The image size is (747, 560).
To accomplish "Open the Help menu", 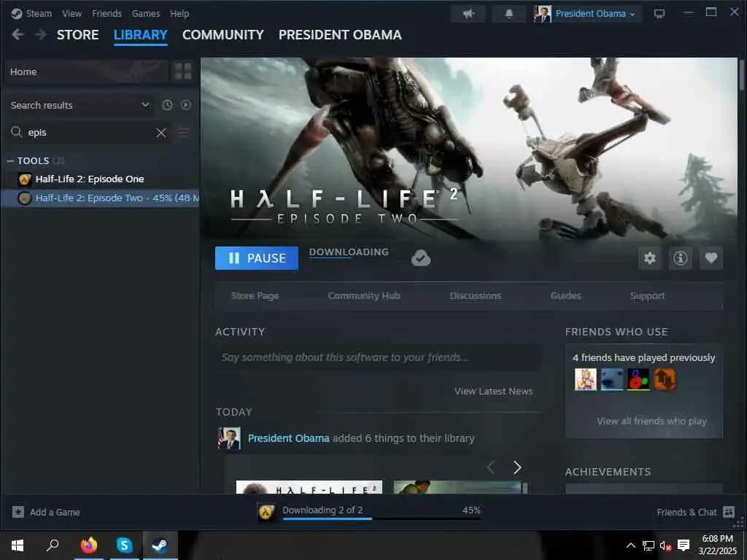I will 179,13.
